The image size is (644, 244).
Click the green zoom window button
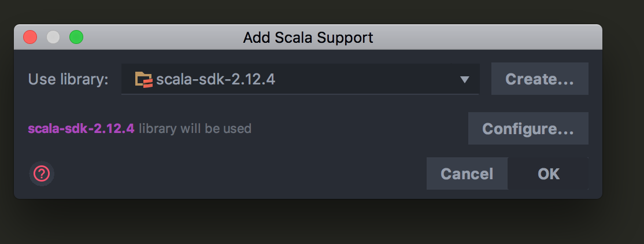(x=76, y=38)
